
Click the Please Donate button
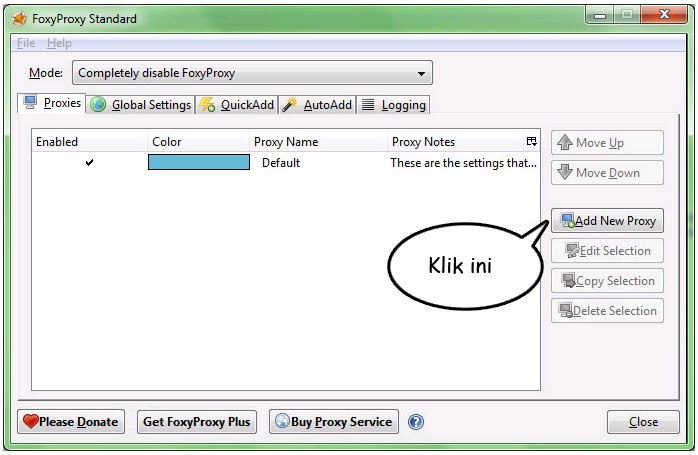(71, 422)
